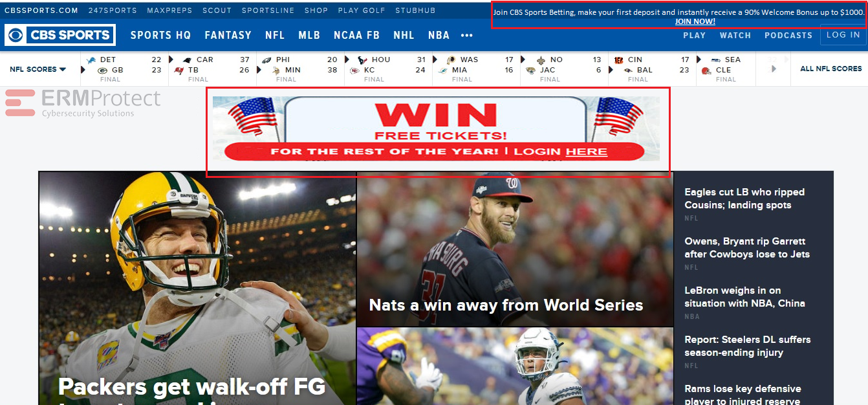Image resolution: width=868 pixels, height=405 pixels.
Task: Expand more sports via three dots menu
Action: pos(467,36)
